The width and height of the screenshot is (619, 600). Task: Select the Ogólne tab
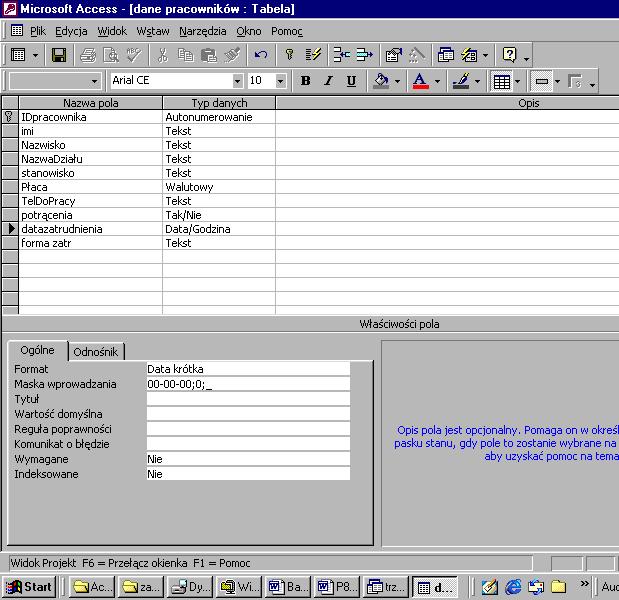(38, 350)
